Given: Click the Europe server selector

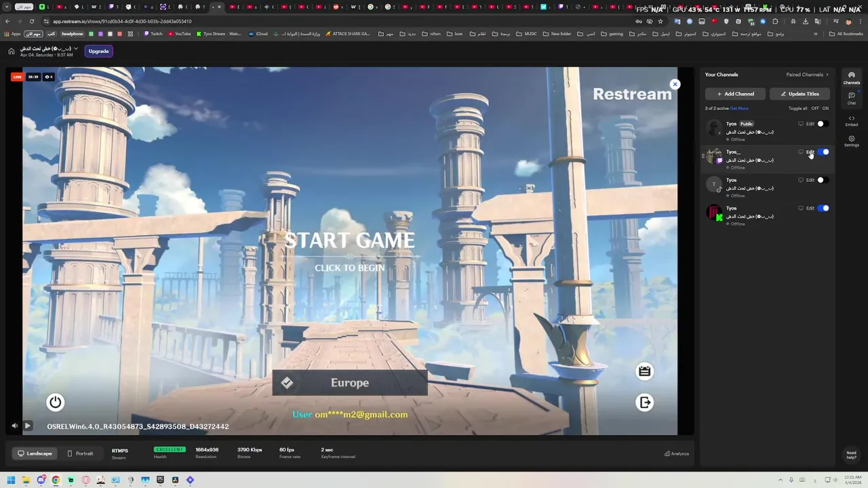Looking at the screenshot, I should click(x=350, y=383).
